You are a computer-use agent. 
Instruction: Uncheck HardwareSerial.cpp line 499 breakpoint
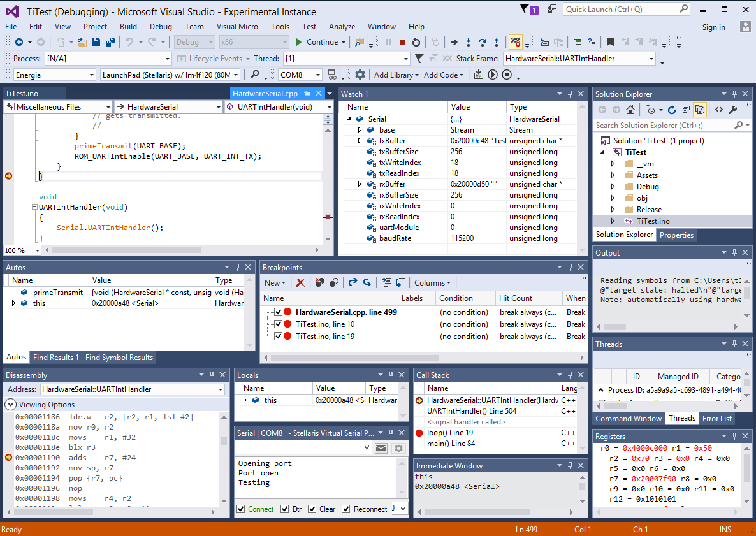coord(278,312)
